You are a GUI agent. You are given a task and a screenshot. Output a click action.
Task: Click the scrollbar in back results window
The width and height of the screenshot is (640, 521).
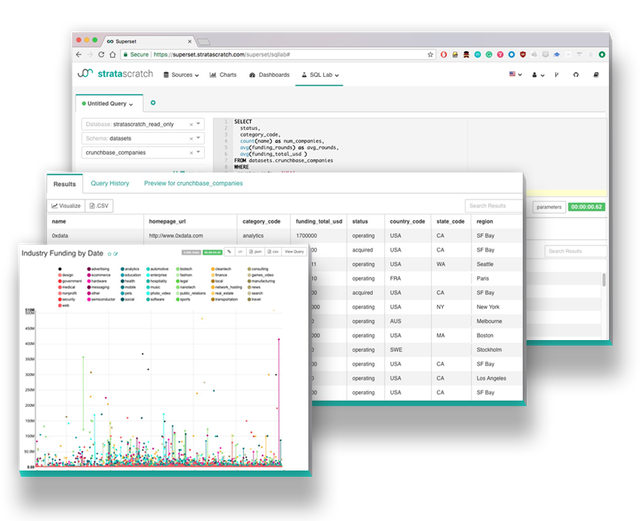click(x=604, y=279)
